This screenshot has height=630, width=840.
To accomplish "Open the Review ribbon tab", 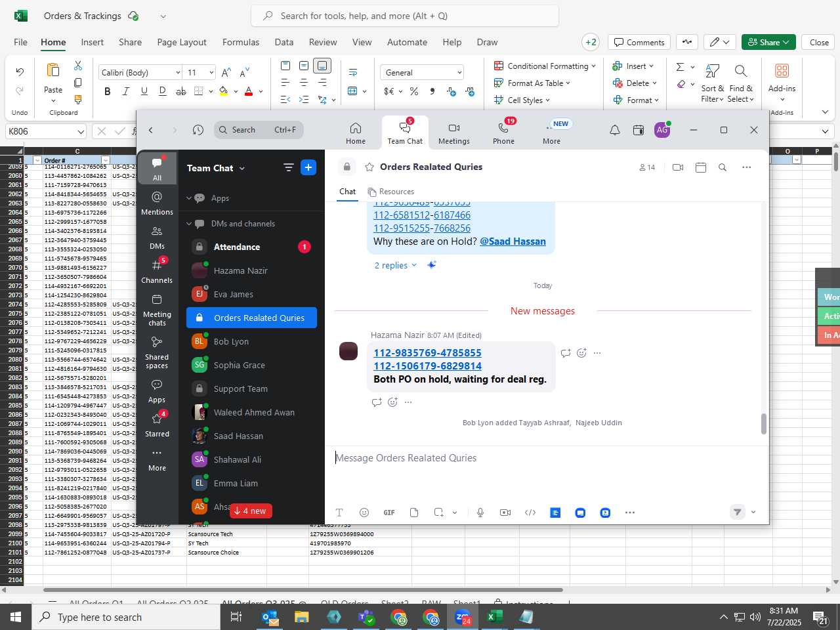I will pos(323,42).
